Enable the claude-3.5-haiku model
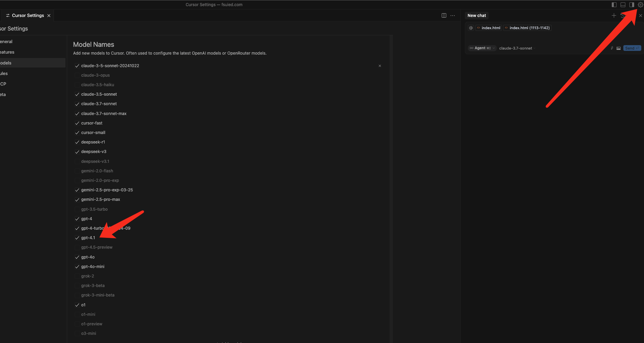644x343 pixels. pos(77,85)
